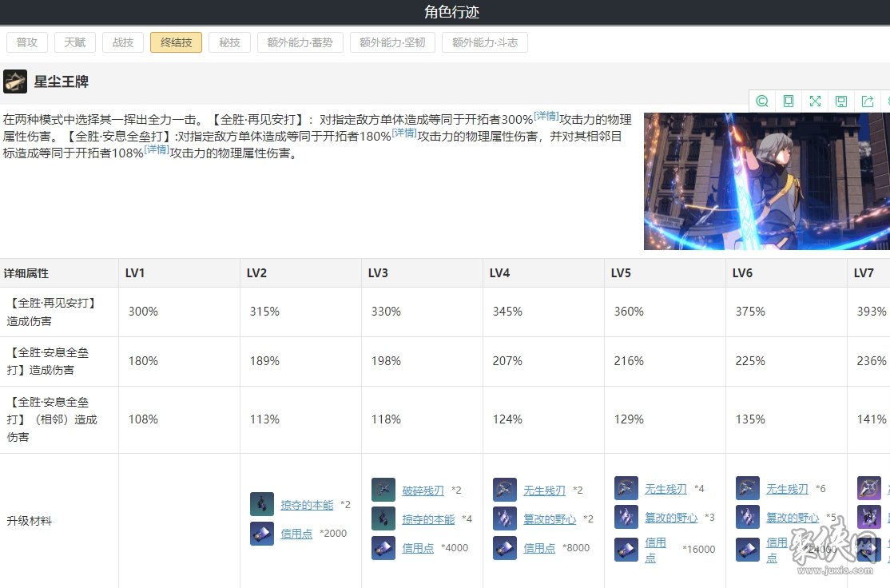This screenshot has height=588, width=890.
Task: Open the 额外能力·蓄势 tab
Action: [x=300, y=42]
